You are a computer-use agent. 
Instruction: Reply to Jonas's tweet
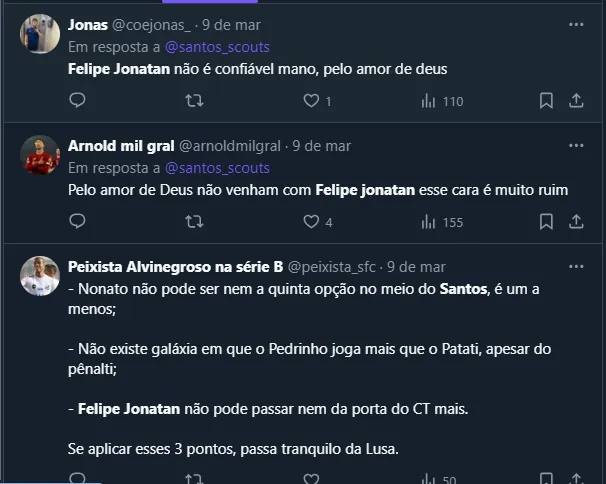(x=77, y=100)
